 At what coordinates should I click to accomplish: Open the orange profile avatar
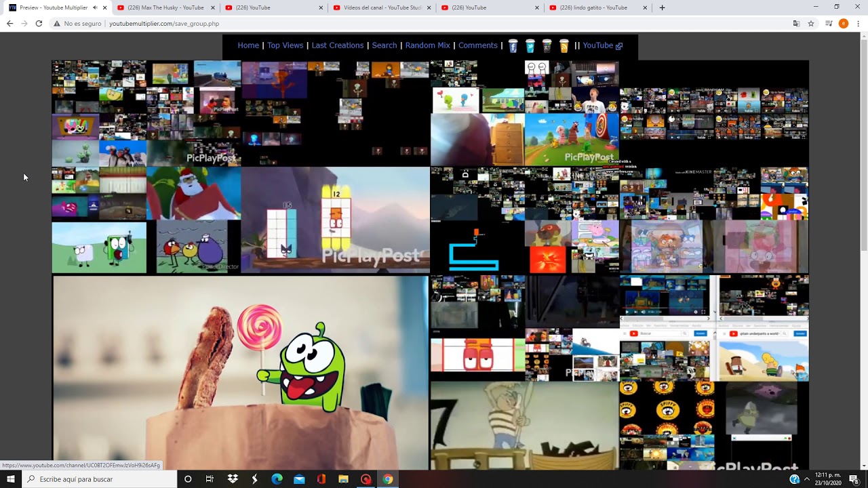point(844,24)
